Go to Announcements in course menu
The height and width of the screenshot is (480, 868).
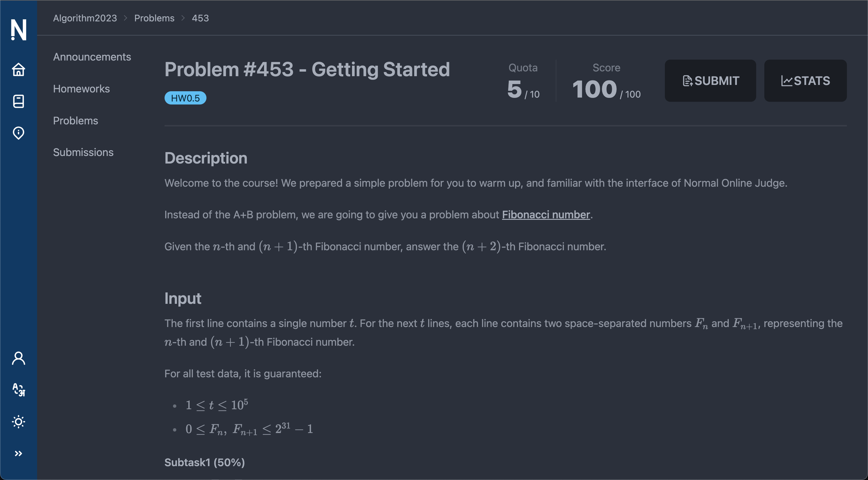point(92,57)
